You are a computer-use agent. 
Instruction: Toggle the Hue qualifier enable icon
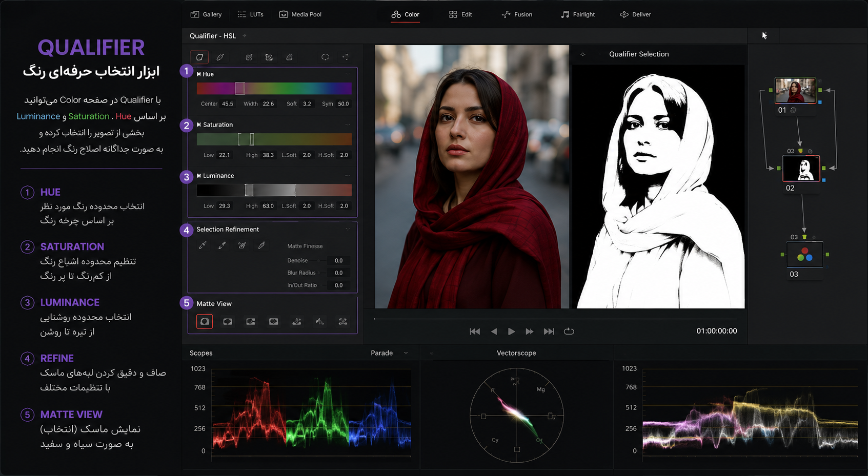coord(199,74)
